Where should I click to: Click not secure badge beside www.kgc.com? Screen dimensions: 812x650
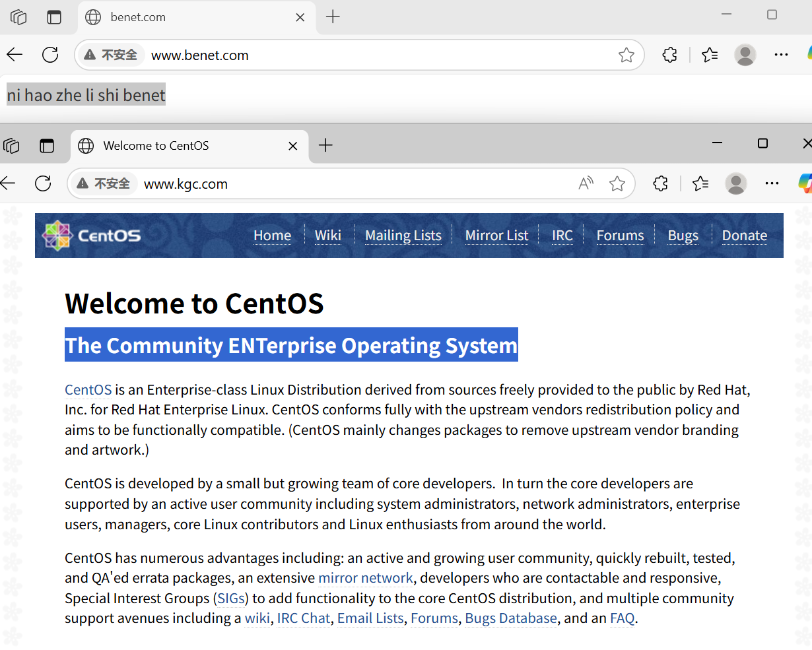click(x=103, y=183)
